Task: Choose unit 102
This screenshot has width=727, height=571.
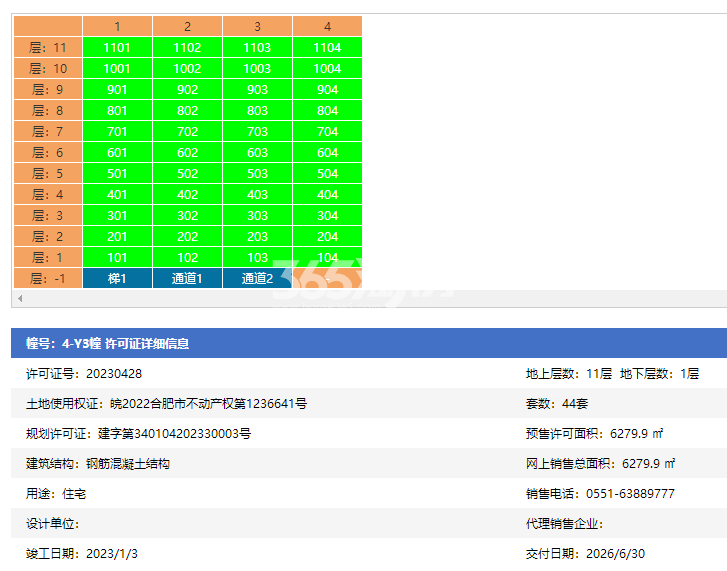Action: pos(187,258)
